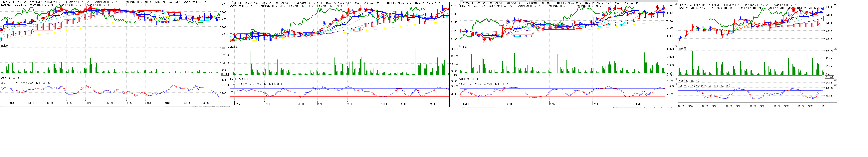Open the 出来高 pane dropdown on the 30分 chart
Screen dimensions: 868x157
click(x=676, y=47)
